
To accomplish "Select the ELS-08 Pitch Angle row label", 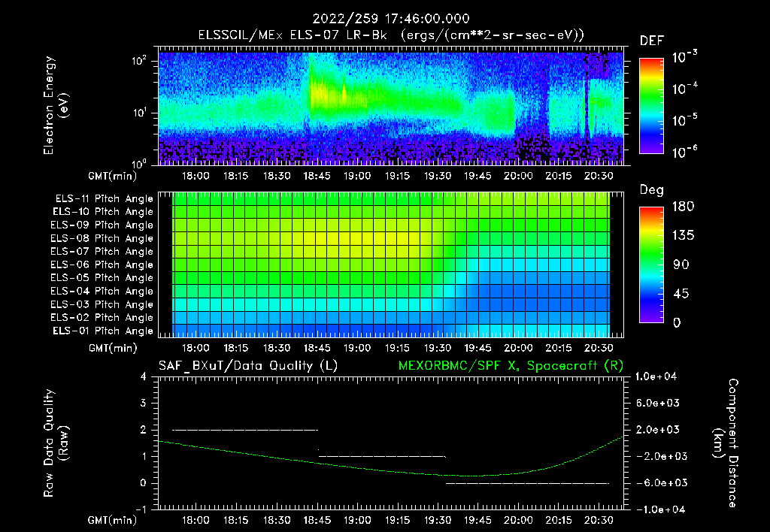I will (x=102, y=238).
